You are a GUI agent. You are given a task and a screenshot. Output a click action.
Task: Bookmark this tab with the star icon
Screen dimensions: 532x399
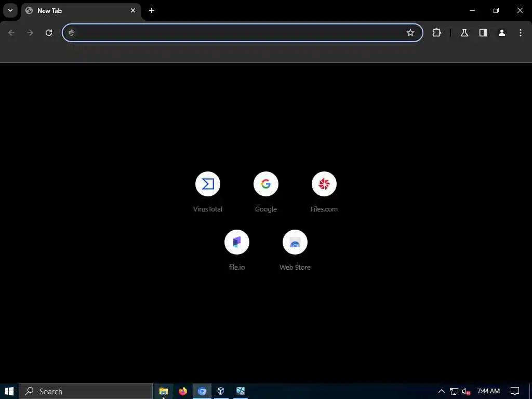tap(410, 33)
